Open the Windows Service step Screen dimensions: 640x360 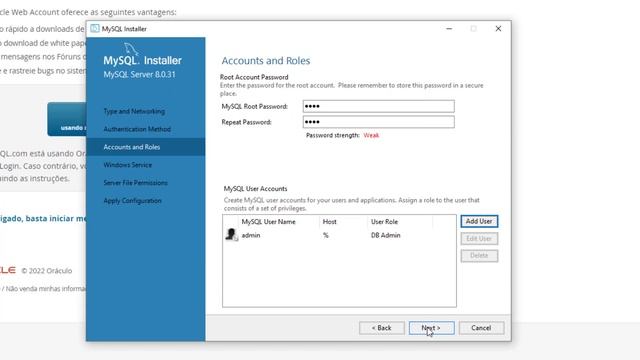pyautogui.click(x=128, y=165)
